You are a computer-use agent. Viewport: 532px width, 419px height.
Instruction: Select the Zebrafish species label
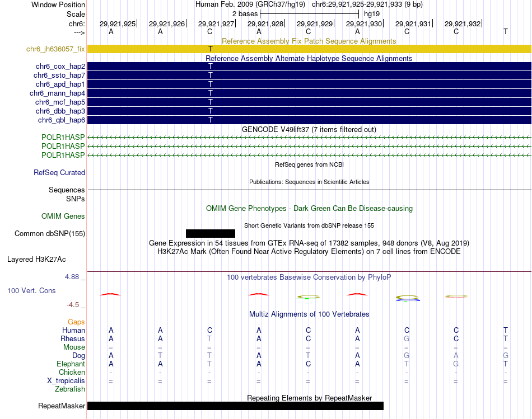coord(70,389)
